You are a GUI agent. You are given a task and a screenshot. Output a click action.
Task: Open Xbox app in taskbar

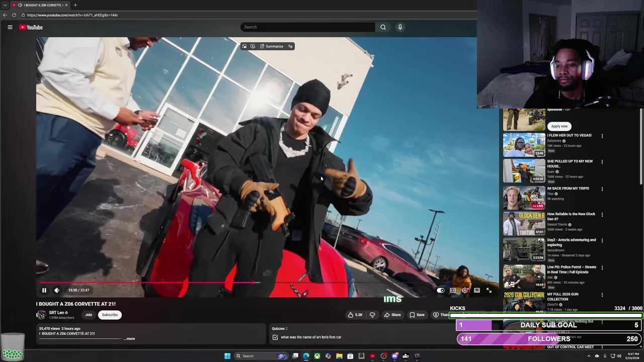click(317, 356)
